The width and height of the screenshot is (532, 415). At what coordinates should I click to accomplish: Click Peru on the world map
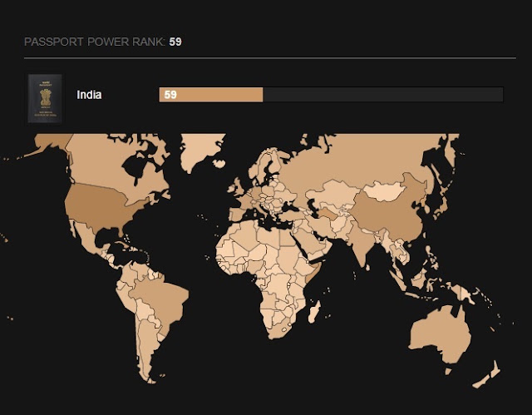[x=126, y=297]
